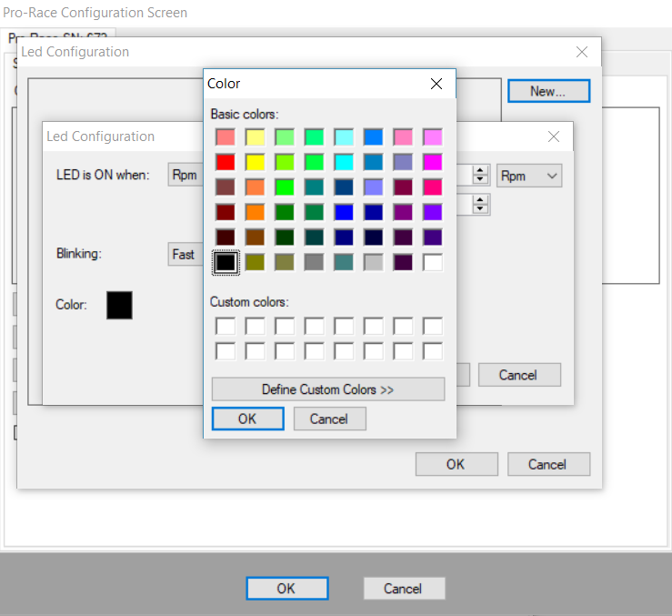Pick the red swatch in Basic colors
The image size is (672, 616).
pyautogui.click(x=226, y=162)
